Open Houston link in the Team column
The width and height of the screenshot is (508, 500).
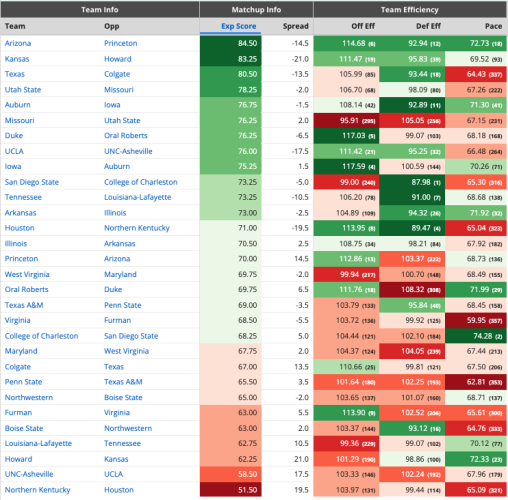pyautogui.click(x=19, y=228)
